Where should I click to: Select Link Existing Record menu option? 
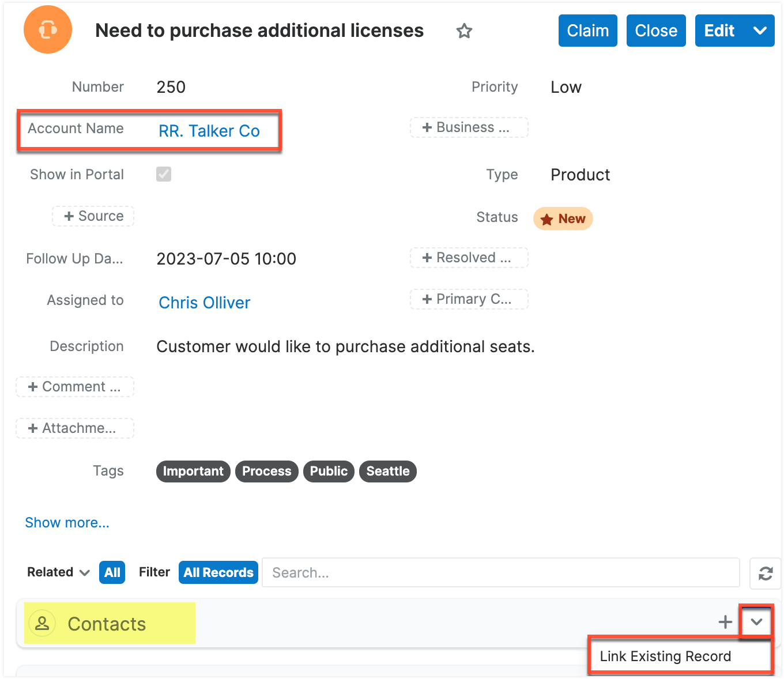(x=665, y=657)
